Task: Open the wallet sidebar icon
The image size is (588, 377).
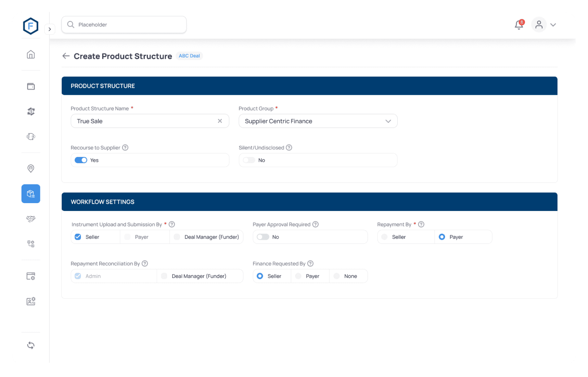Action: (31, 86)
